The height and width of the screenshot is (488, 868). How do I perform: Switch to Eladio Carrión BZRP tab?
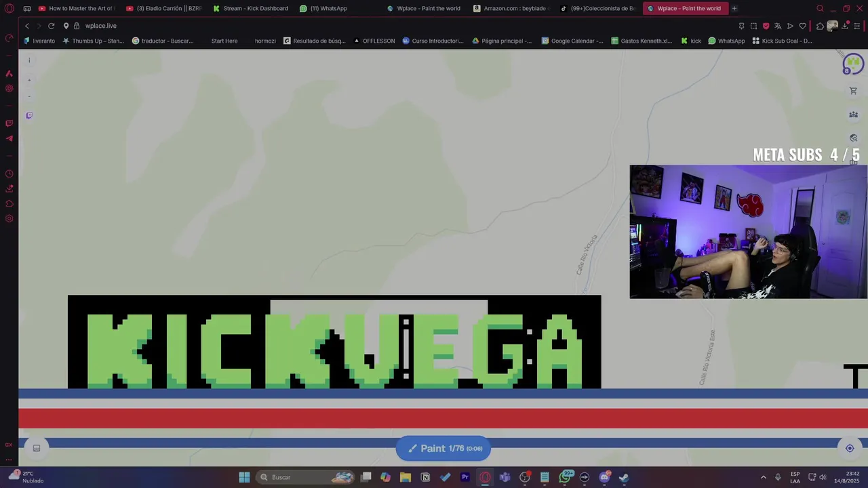pyautogui.click(x=163, y=9)
